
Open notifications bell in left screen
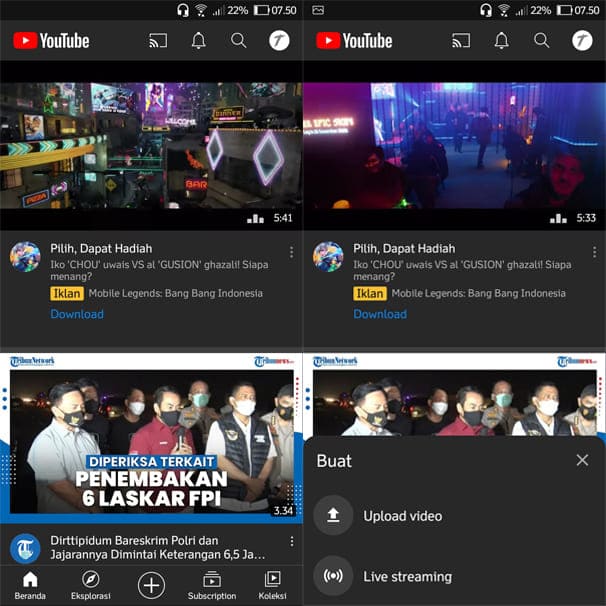(x=199, y=41)
